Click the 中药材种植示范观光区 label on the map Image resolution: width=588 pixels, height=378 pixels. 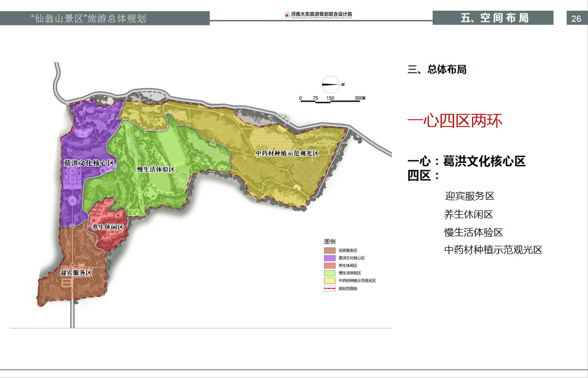pyautogui.click(x=287, y=154)
